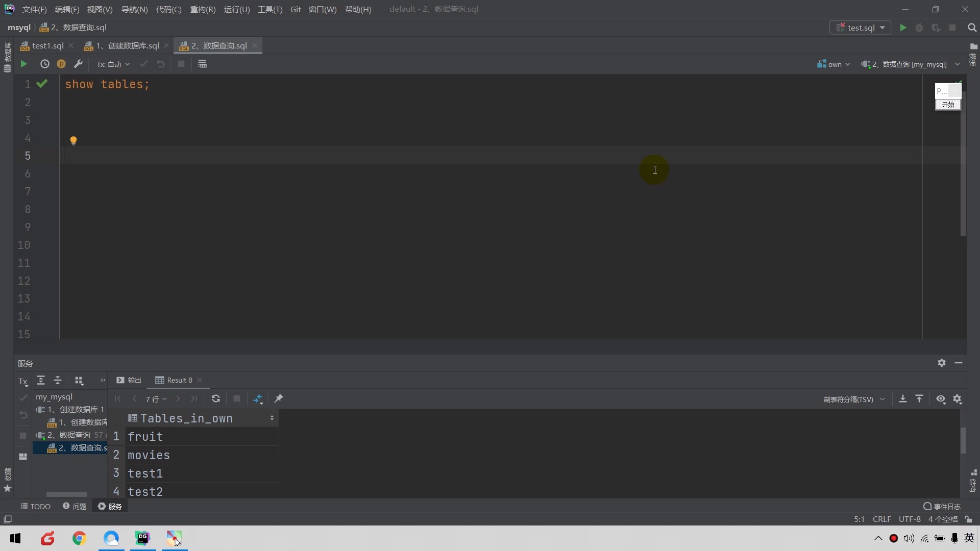Open the Git menu
Screen dimensions: 980x551
(x=295, y=9)
